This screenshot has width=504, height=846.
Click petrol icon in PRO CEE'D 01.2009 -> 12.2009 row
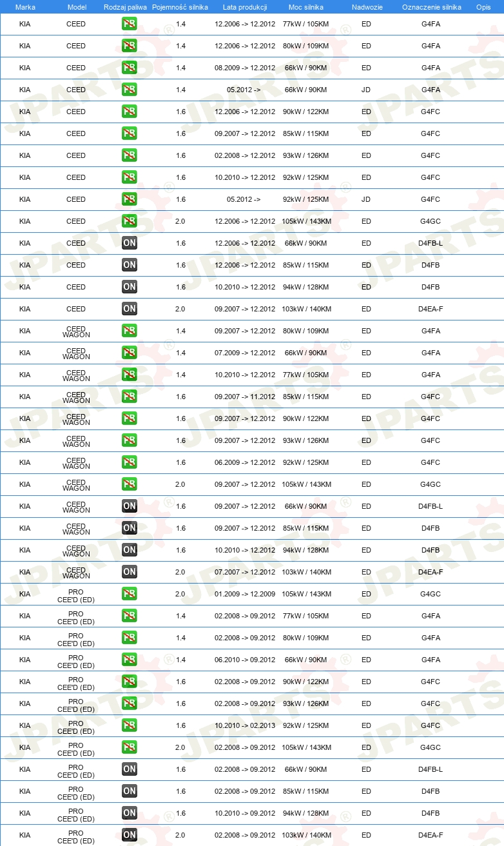click(x=129, y=594)
